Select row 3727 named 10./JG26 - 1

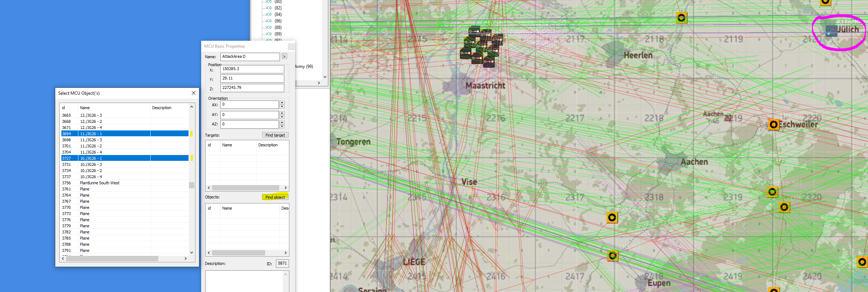[x=125, y=158]
